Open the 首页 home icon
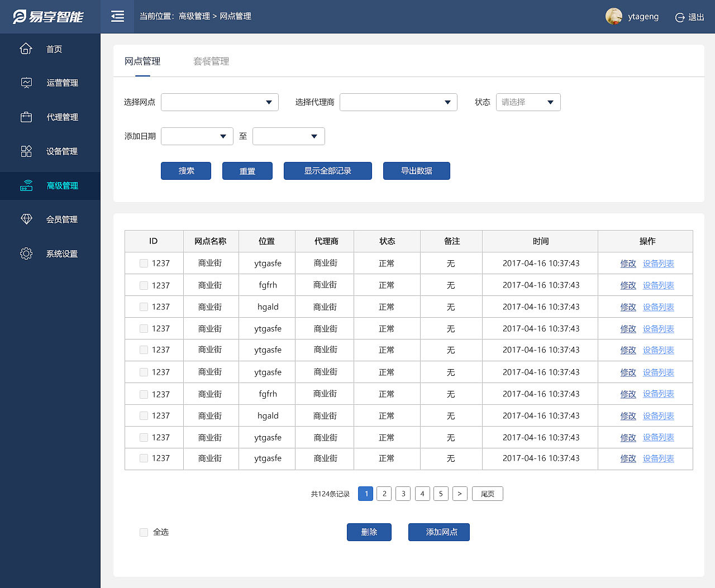This screenshot has height=588, width=715. point(26,49)
